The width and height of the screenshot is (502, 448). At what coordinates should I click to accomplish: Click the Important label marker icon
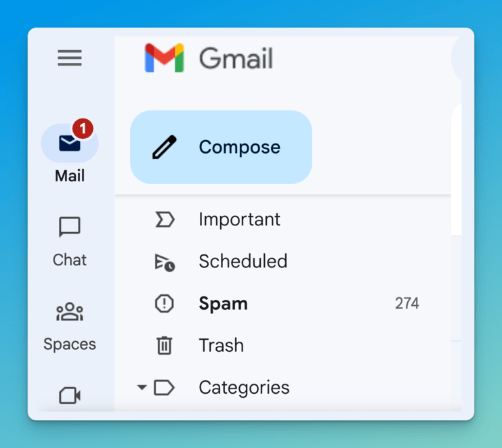click(x=165, y=220)
